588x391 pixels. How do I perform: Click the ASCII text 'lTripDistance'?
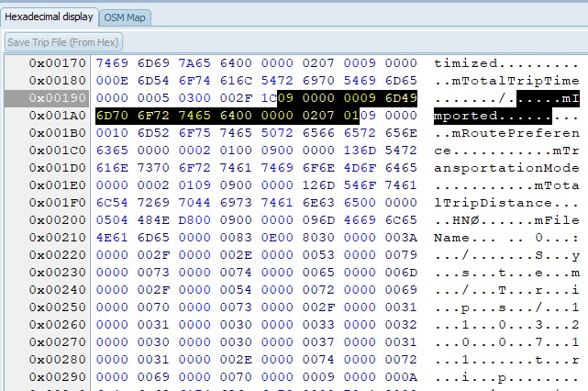coord(485,203)
